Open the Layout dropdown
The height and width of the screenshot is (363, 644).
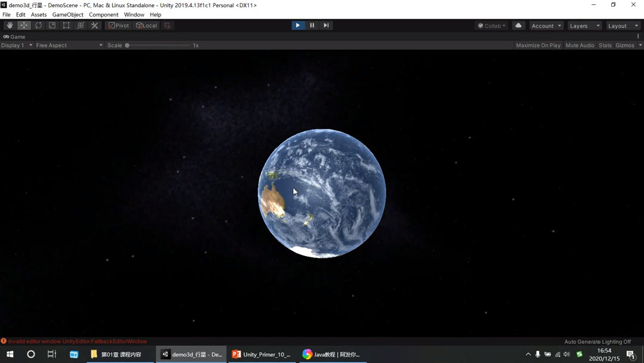point(623,25)
